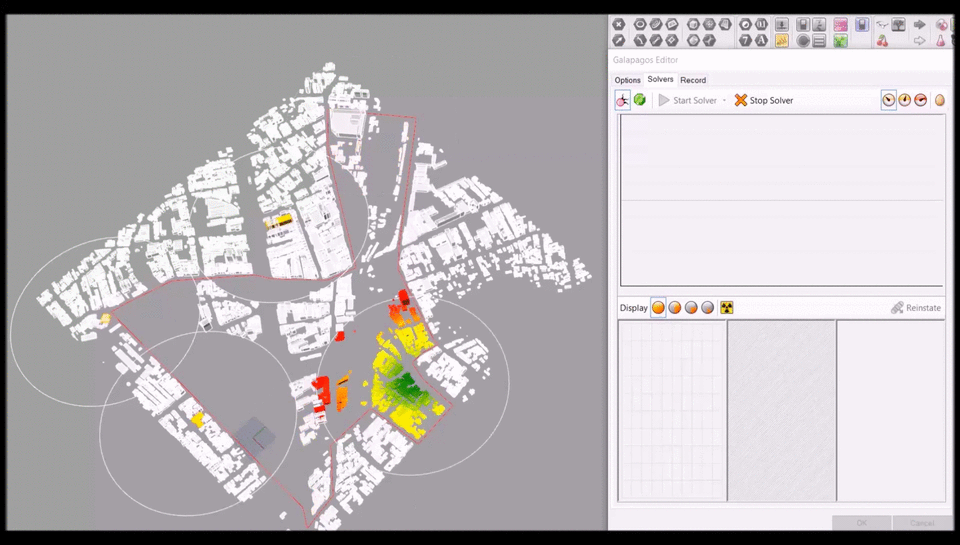Enable fully orange Display sphere option
960x545 pixels.
[659, 308]
